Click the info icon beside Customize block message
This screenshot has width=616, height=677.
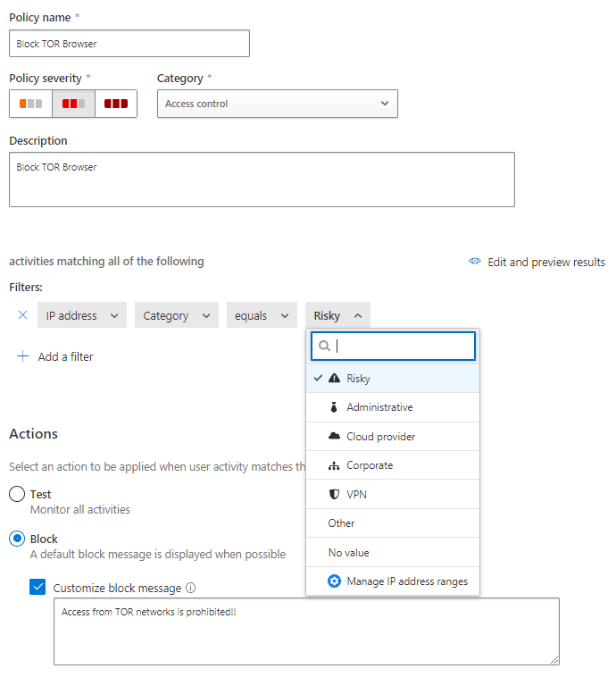coord(191,589)
